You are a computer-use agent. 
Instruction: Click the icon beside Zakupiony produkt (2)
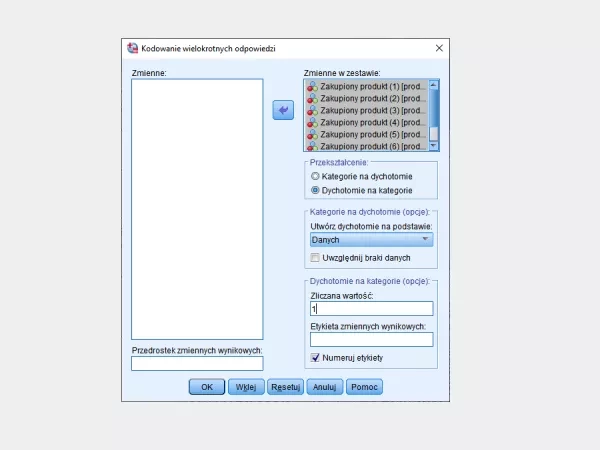[312, 99]
